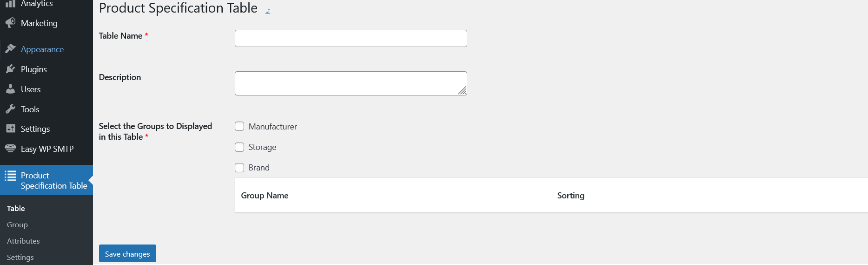Focus the Table Name input field

pyautogui.click(x=351, y=38)
